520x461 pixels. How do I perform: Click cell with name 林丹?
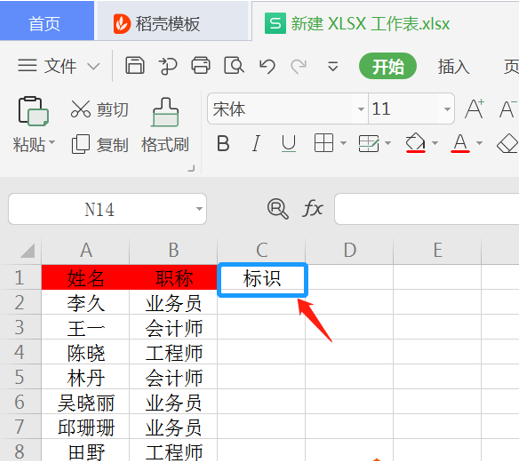coord(86,377)
